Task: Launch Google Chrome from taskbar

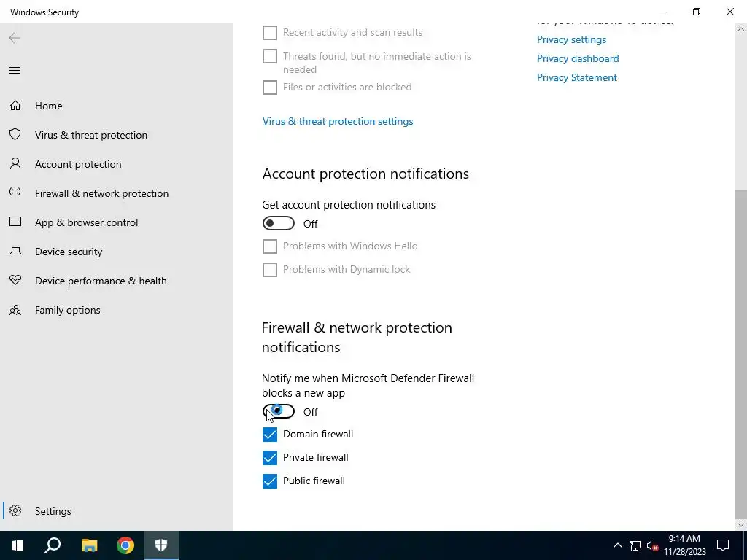Action: (125, 545)
